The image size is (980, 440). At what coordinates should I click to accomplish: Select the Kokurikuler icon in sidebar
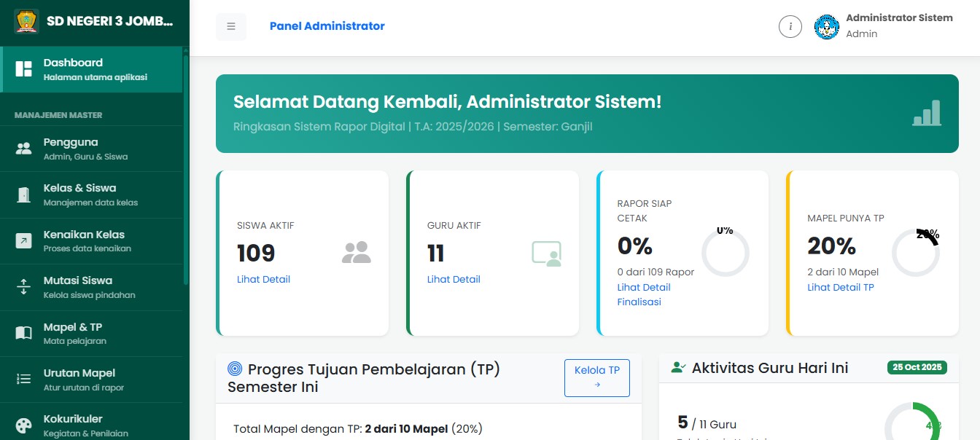pyautogui.click(x=24, y=424)
